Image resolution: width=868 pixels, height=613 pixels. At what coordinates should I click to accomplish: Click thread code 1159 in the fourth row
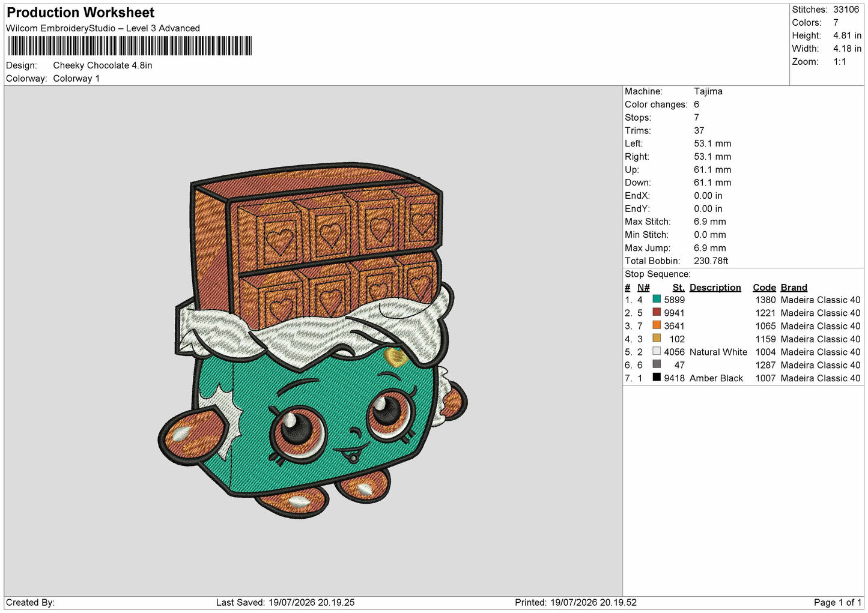[766, 339]
